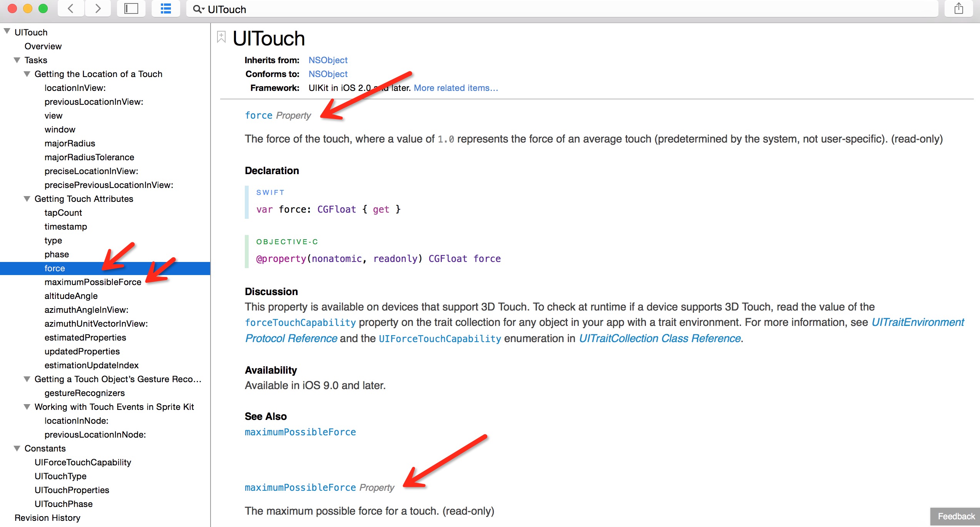Select majorRadius in the sidebar
The height and width of the screenshot is (527, 980).
70,143
